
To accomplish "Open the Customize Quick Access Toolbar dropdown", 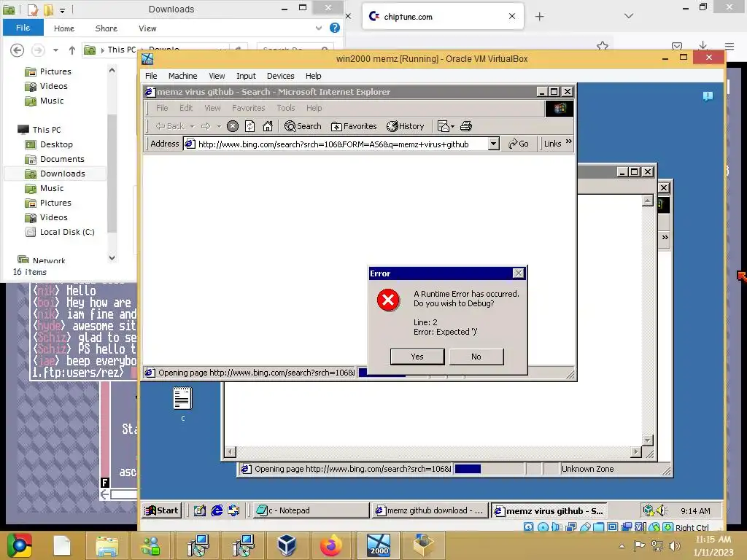I will pos(63,9).
